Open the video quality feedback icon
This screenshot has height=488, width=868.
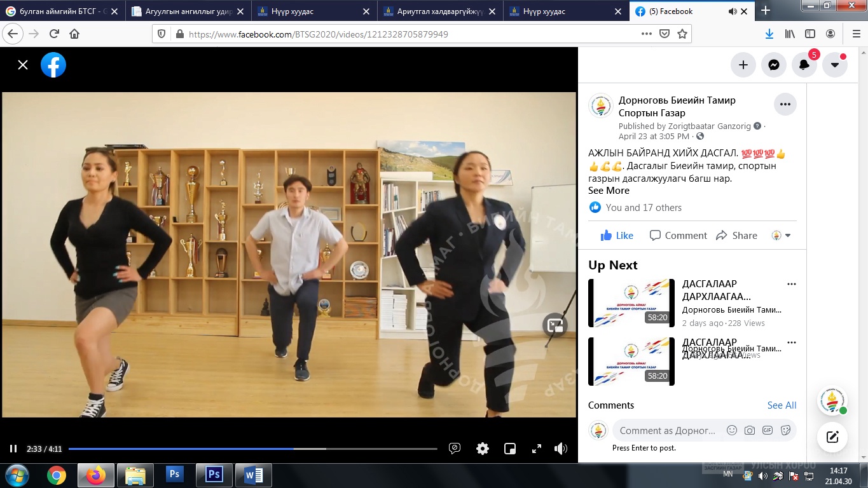point(455,449)
